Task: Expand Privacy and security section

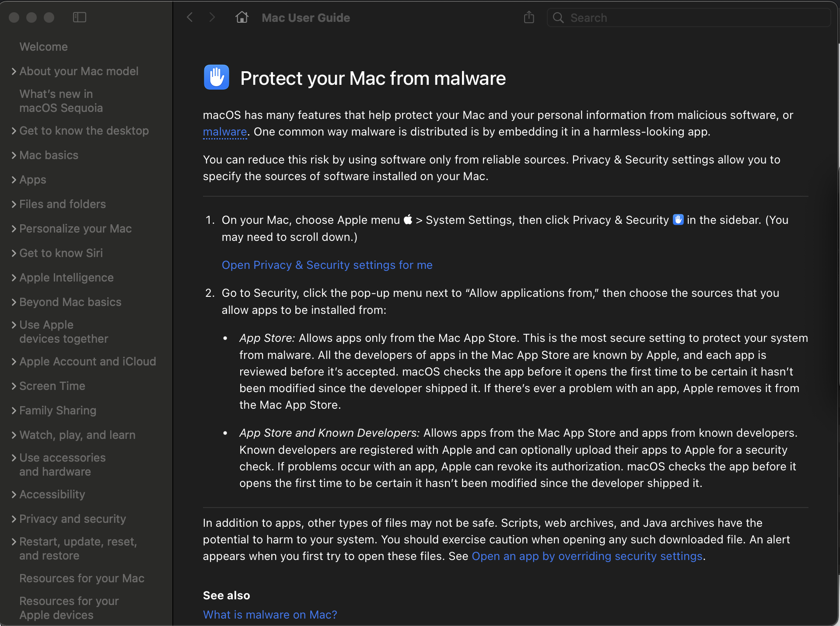Action: [x=14, y=519]
